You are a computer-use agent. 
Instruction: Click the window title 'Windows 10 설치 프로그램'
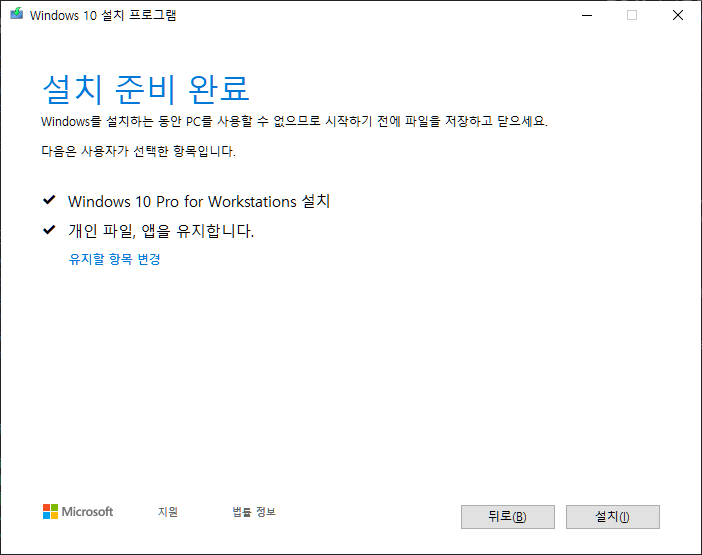[x=103, y=15]
